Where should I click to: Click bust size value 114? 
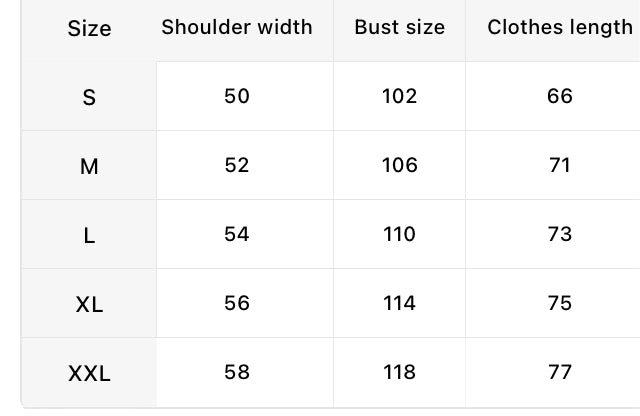[x=400, y=303]
